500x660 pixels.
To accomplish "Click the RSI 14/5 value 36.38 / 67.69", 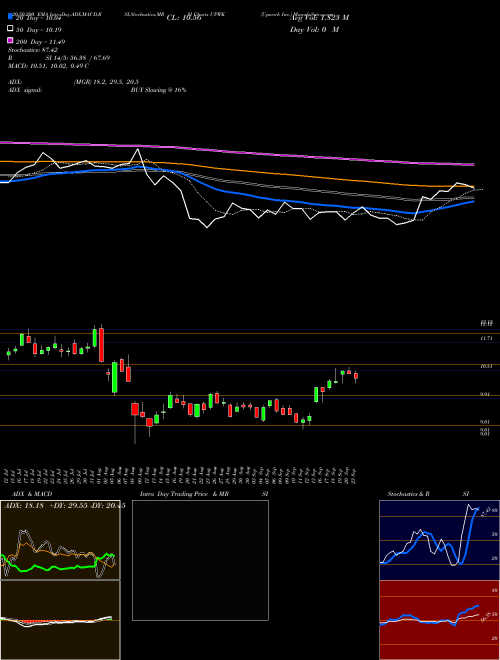I will [78, 58].
